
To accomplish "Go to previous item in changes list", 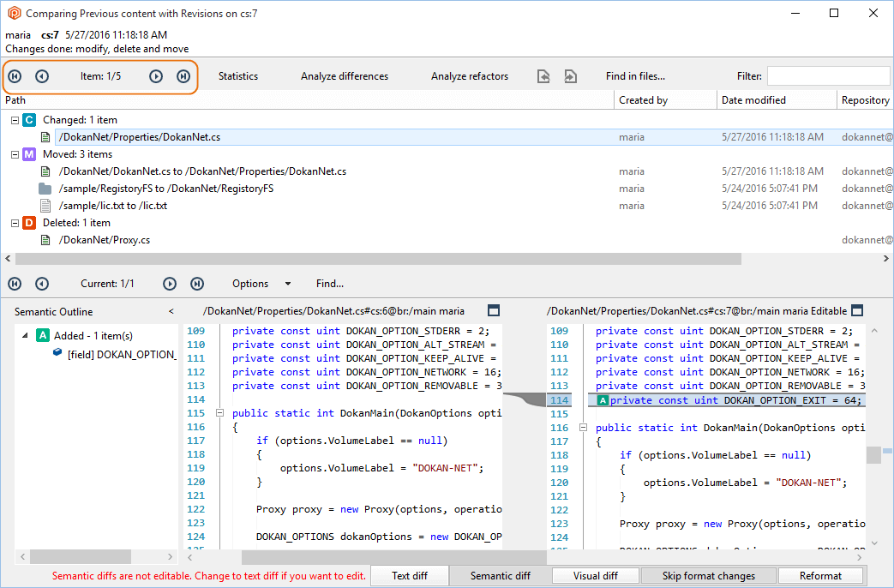I will click(x=42, y=75).
